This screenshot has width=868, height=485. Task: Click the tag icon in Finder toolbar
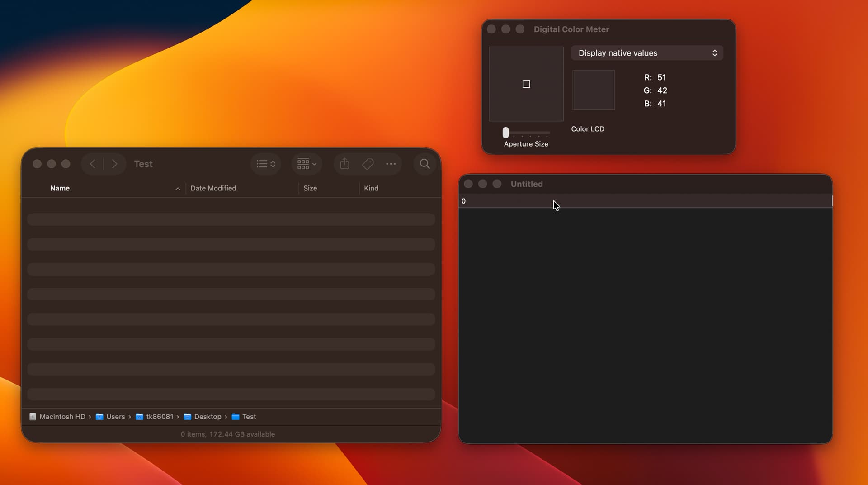coord(368,164)
